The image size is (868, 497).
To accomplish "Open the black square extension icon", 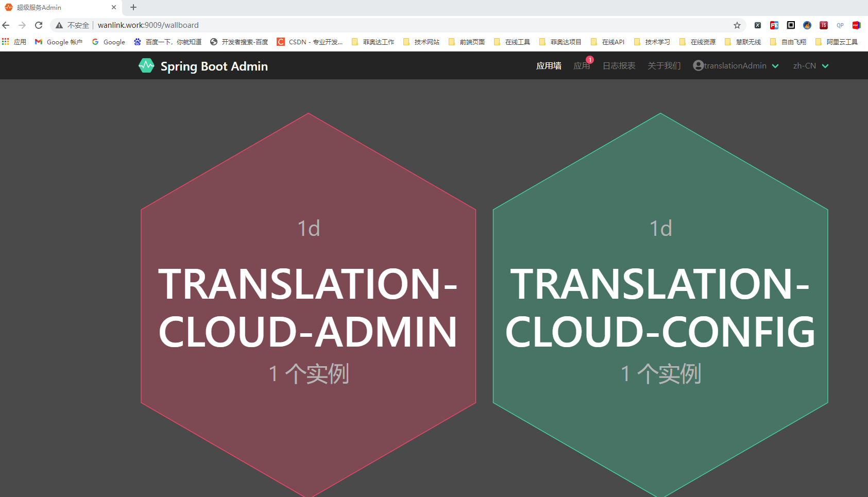I will (791, 25).
